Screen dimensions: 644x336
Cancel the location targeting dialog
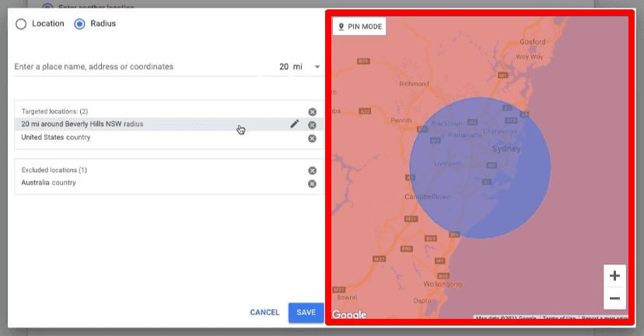[x=264, y=313]
